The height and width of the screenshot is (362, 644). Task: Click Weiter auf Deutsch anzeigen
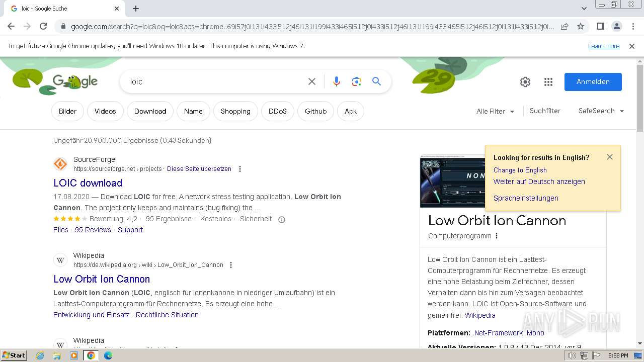539,182
